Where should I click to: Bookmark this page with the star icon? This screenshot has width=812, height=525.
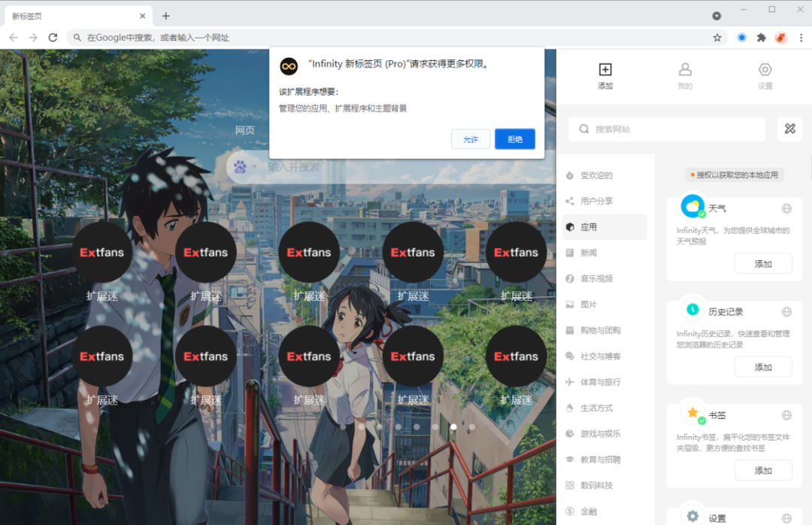(717, 38)
